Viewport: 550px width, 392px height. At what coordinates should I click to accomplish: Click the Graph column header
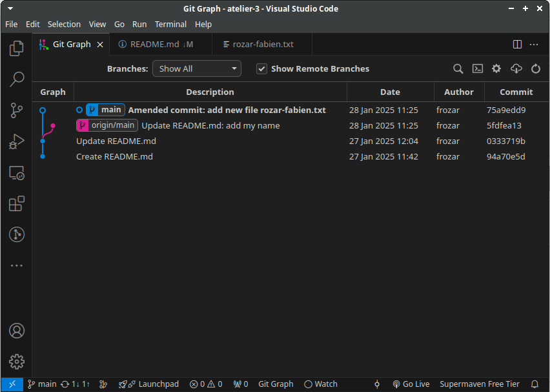coord(53,92)
